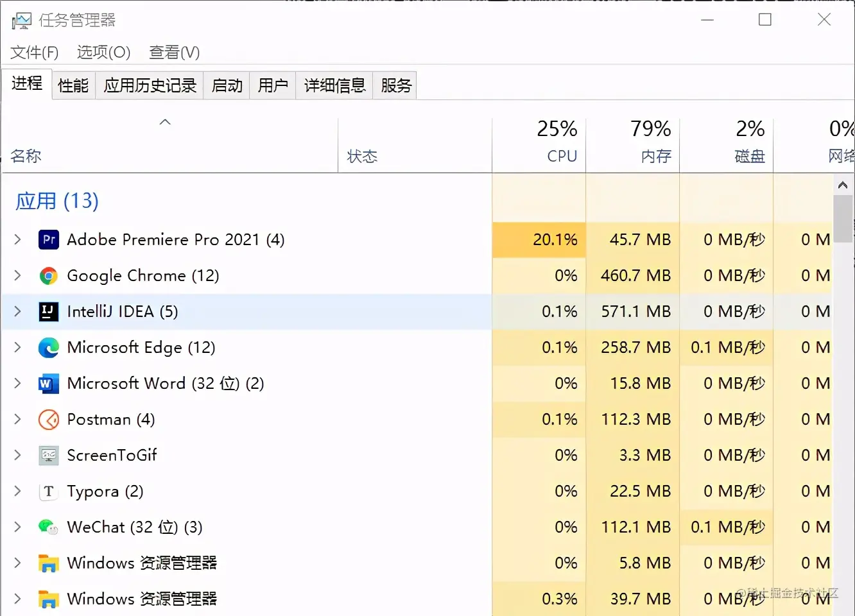This screenshot has height=616, width=855.
Task: Sort processes by the 内存 column header
Action: (633, 146)
